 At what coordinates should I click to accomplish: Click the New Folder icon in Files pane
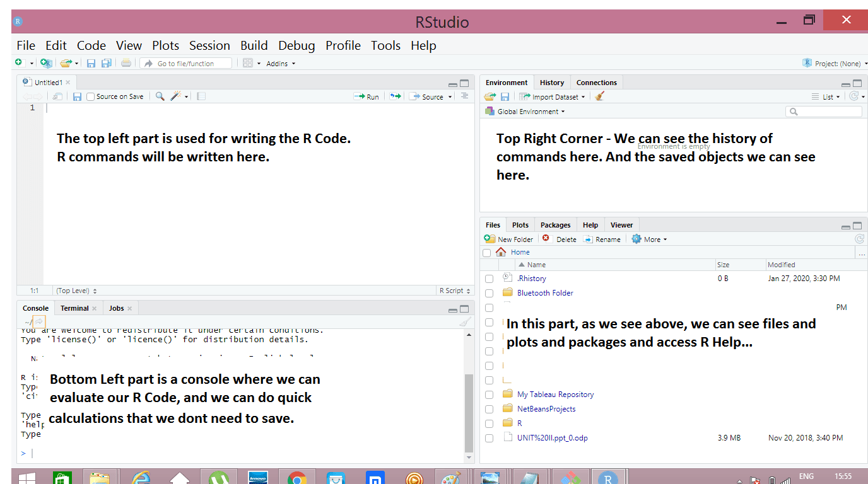click(490, 239)
